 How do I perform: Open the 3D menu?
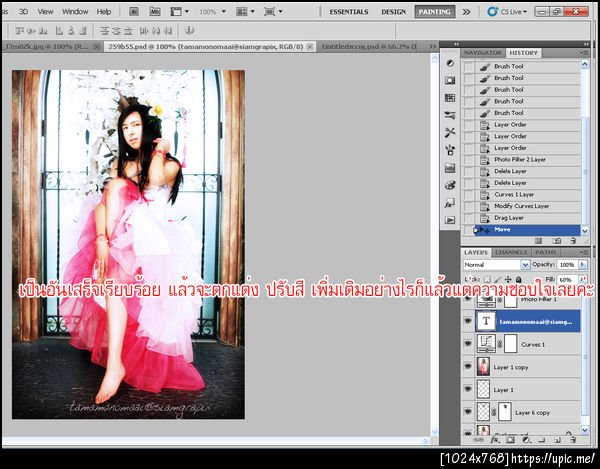click(x=23, y=11)
